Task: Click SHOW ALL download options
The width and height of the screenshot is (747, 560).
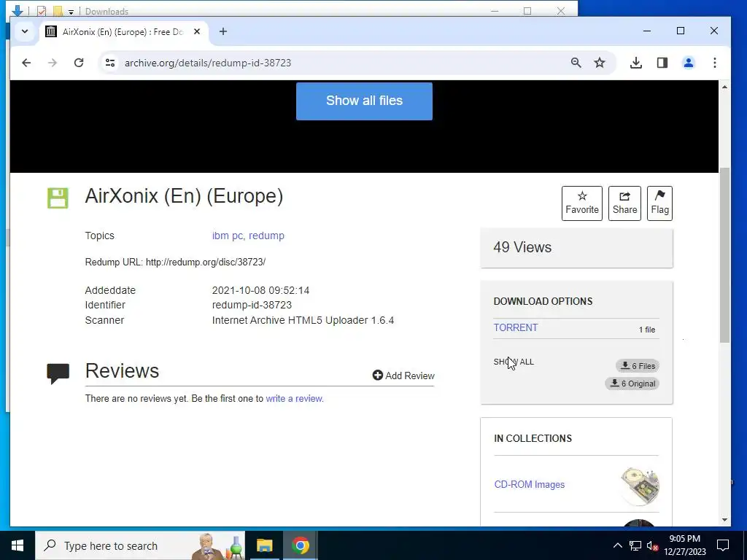Action: [x=514, y=362]
